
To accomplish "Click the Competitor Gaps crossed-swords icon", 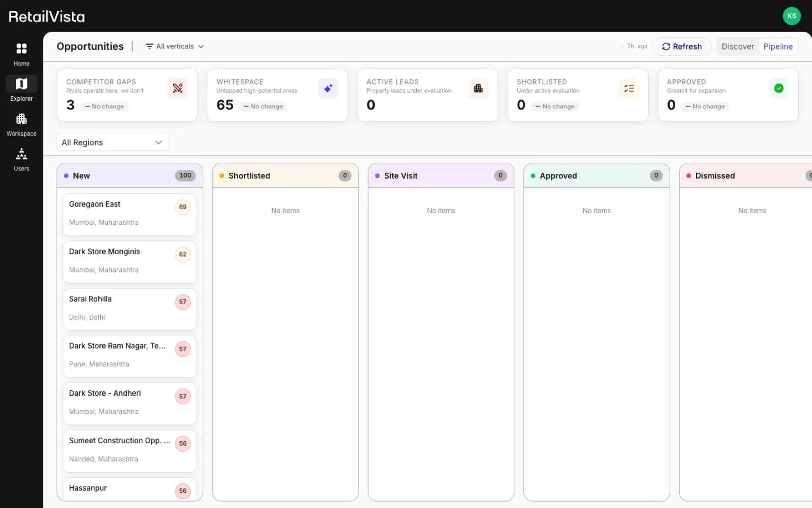I will [x=178, y=88].
